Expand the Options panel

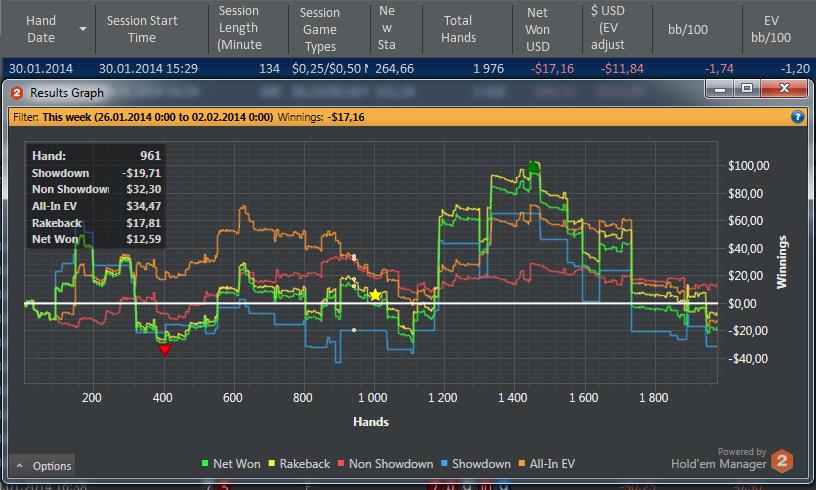pyautogui.click(x=43, y=466)
